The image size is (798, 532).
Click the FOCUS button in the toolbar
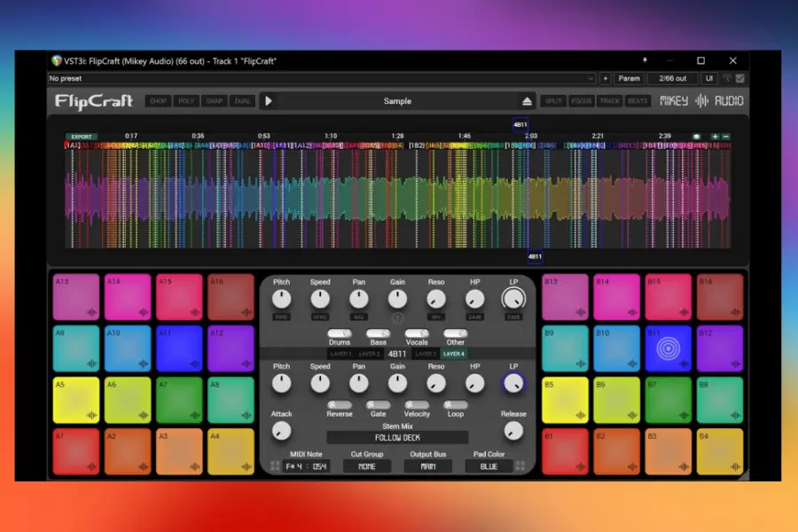pos(582,100)
